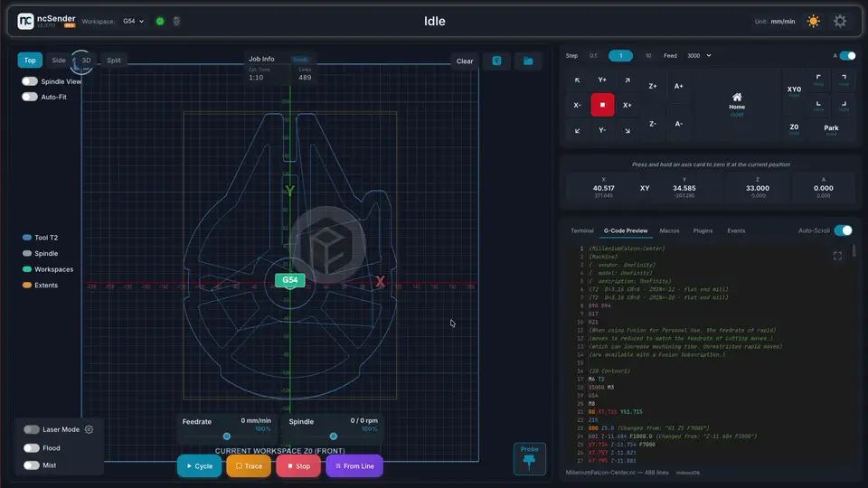Click the Home machine button
868x488 pixels.
(737, 105)
